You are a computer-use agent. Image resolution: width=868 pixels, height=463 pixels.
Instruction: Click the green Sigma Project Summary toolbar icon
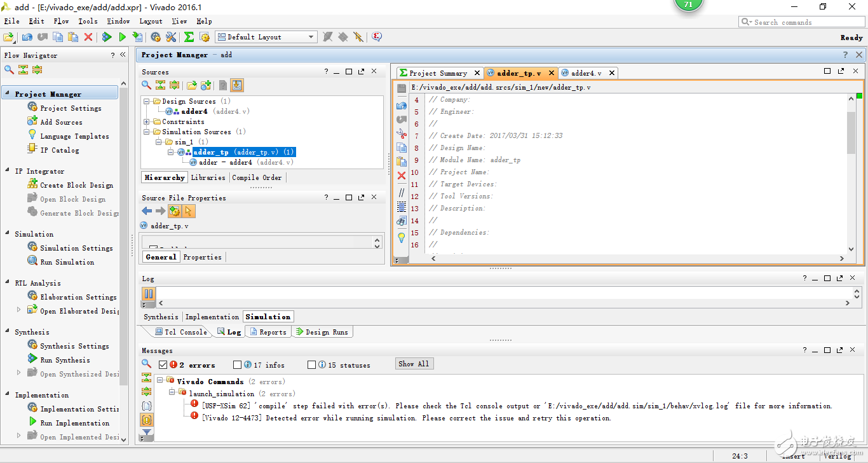coord(189,37)
